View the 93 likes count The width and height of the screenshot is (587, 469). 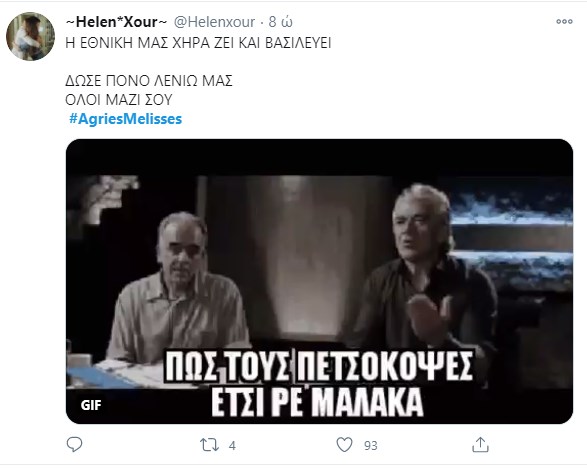coord(371,445)
